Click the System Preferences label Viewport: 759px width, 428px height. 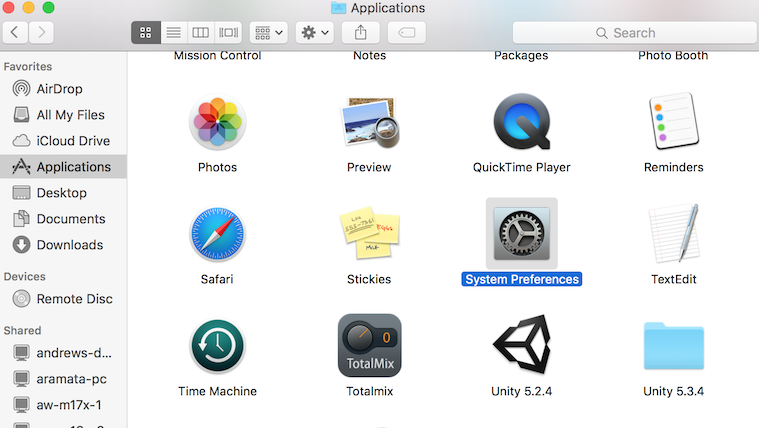click(x=522, y=279)
